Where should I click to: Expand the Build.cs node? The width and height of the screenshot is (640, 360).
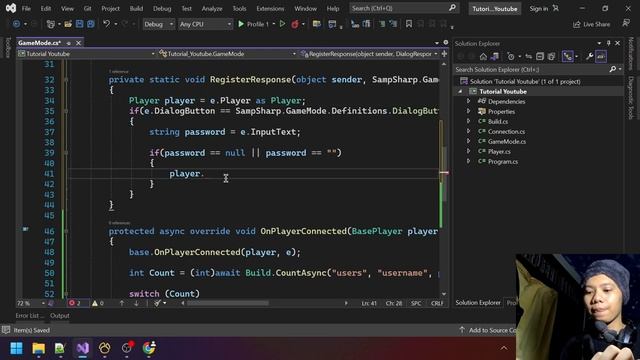pos(469,121)
